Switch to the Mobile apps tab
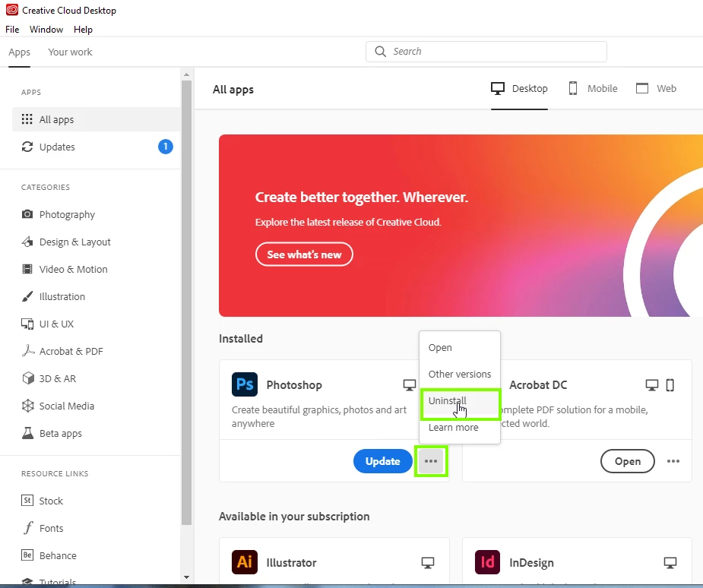Screen dimensions: 703x588 pos(593,88)
